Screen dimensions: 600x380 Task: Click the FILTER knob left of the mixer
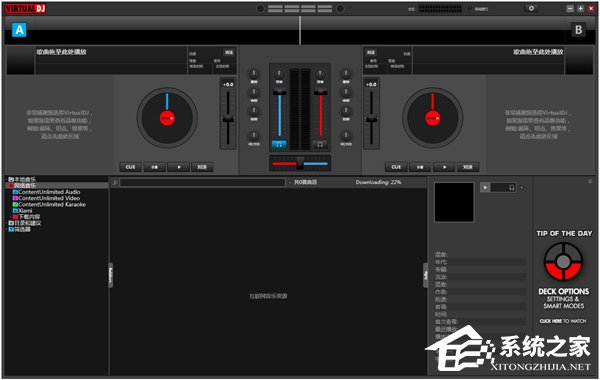tap(254, 135)
